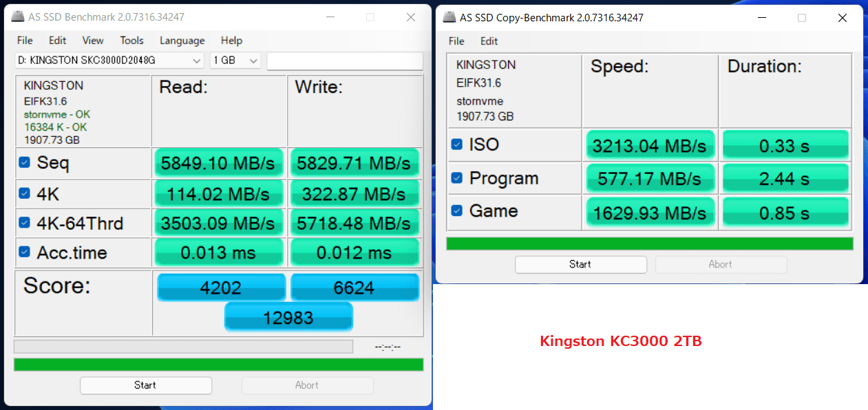The image size is (868, 410).
Task: Click the read access time 0.013 ms
Action: [x=218, y=252]
